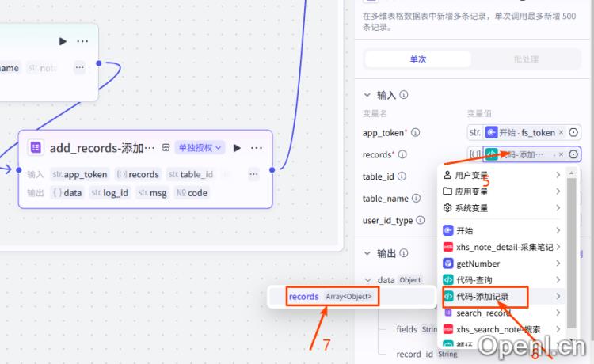
Task: Show info icon next to table_name
Action: (416, 199)
